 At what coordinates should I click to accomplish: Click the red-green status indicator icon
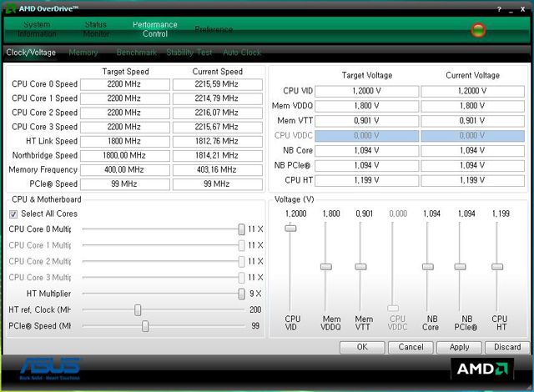(478, 30)
